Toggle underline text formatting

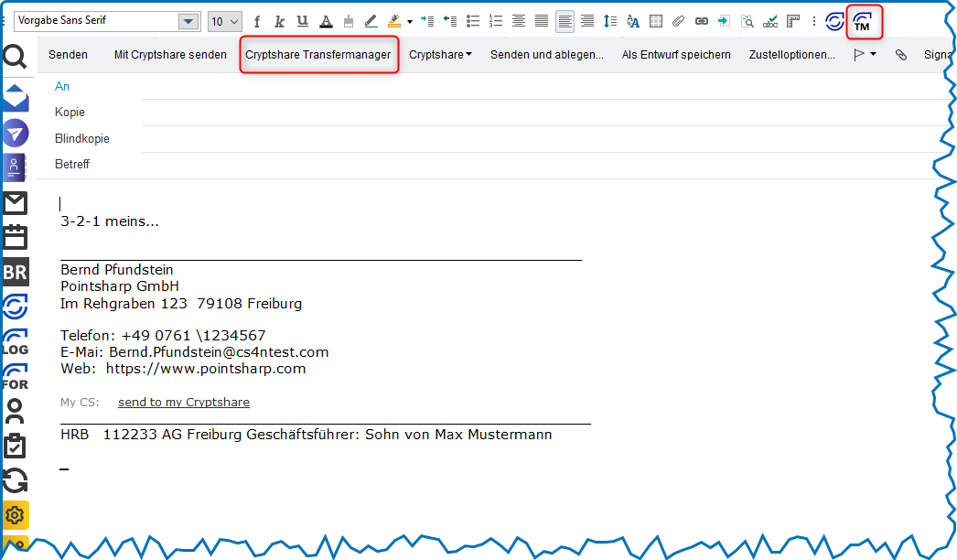303,21
